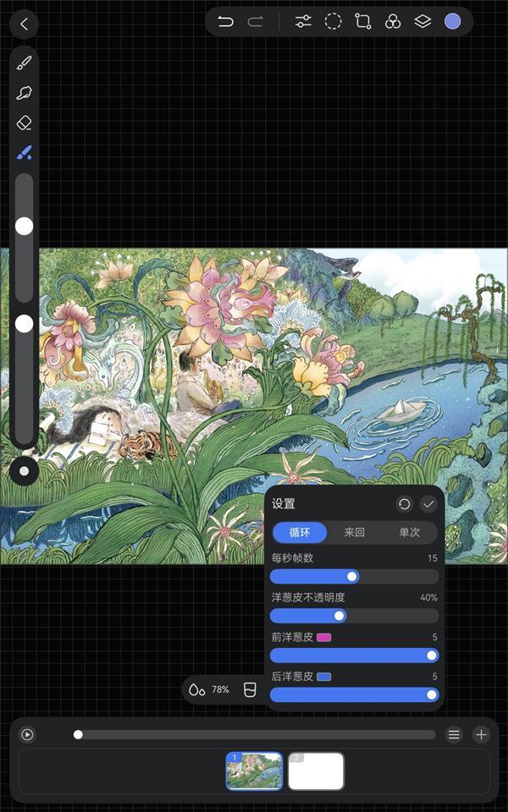Viewport: 508px width, 812px height.
Task: Open the crop transform tool
Action: click(x=363, y=22)
